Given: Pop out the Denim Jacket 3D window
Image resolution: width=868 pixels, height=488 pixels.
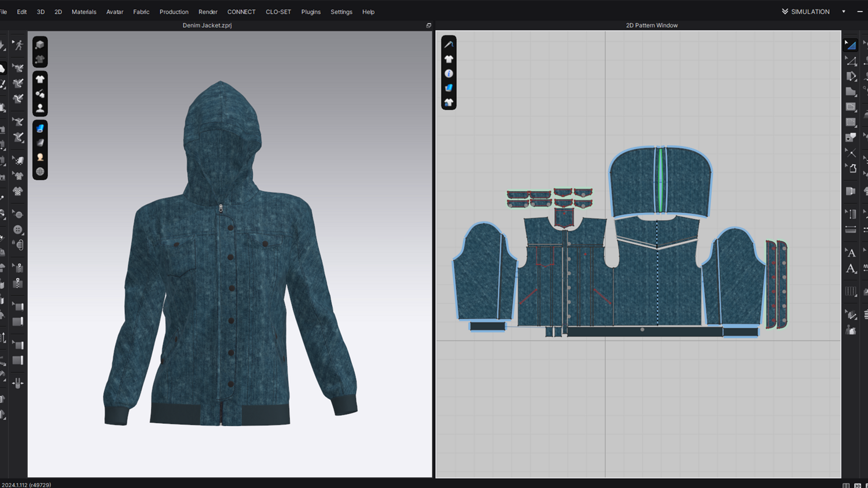Looking at the screenshot, I should point(429,25).
